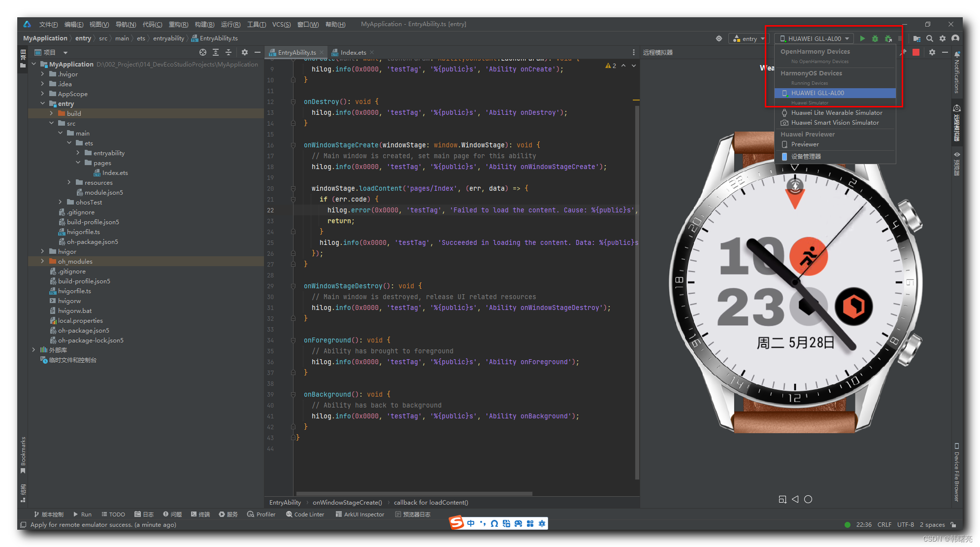Click the red stop emulator square

[x=916, y=52]
